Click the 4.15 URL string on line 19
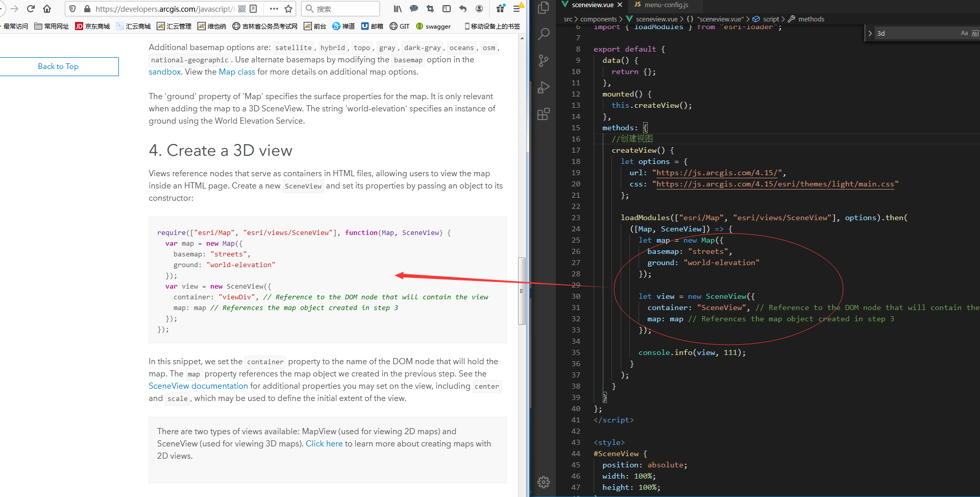 point(717,173)
